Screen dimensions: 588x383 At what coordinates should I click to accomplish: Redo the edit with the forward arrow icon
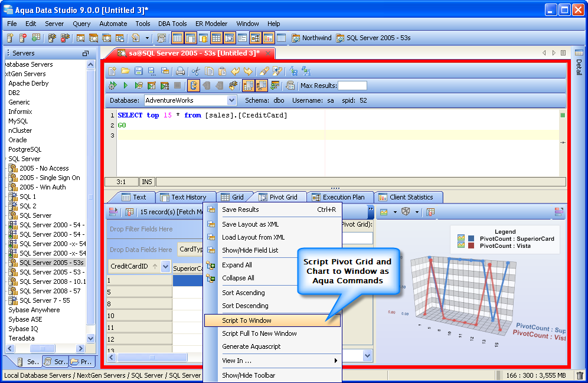(248, 71)
